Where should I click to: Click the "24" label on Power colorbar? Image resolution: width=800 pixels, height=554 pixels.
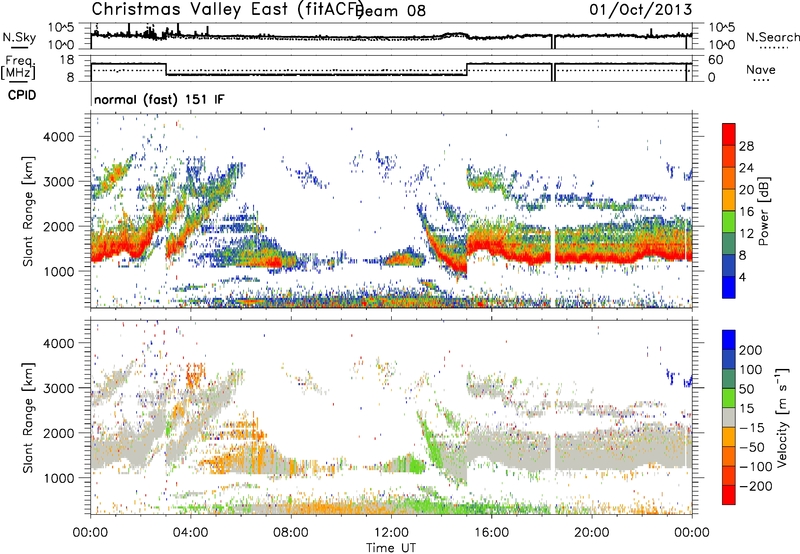click(746, 168)
